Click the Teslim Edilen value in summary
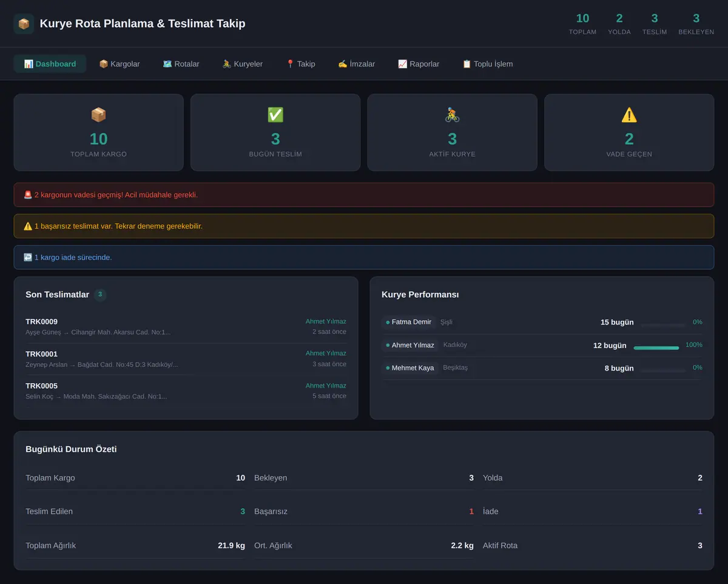Image resolution: width=728 pixels, height=584 pixels. (243, 511)
